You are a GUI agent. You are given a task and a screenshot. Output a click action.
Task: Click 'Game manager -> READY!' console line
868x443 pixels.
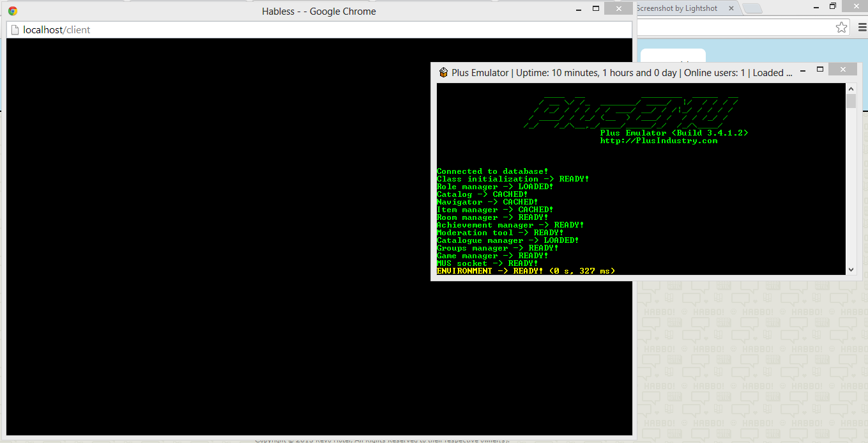[x=492, y=256]
